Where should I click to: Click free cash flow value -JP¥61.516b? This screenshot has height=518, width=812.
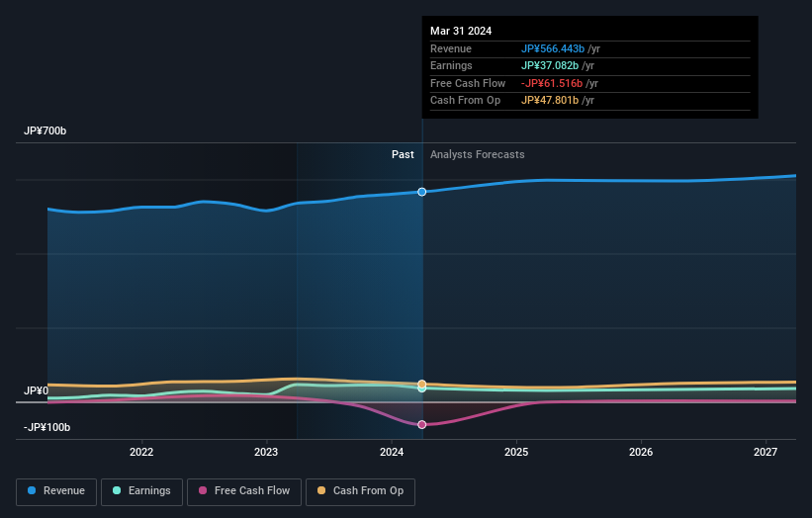point(552,83)
